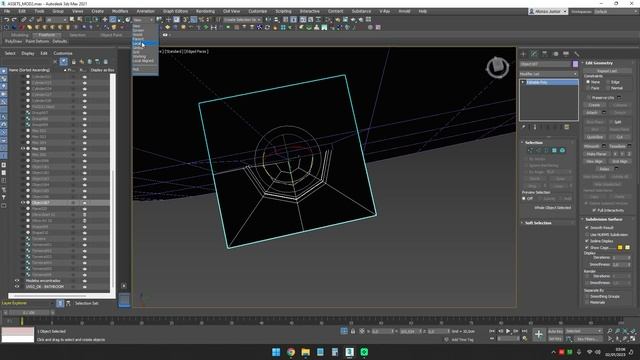Open Time Configuration icon
This screenshot has width=640, height=360.
tap(525, 338)
